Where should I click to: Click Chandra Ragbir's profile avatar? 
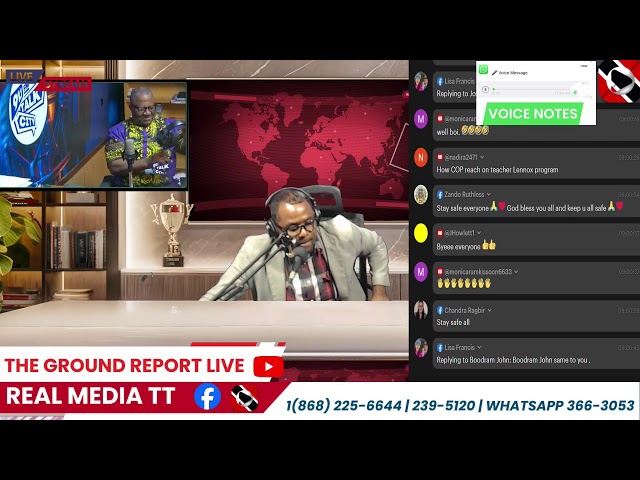pyautogui.click(x=421, y=310)
